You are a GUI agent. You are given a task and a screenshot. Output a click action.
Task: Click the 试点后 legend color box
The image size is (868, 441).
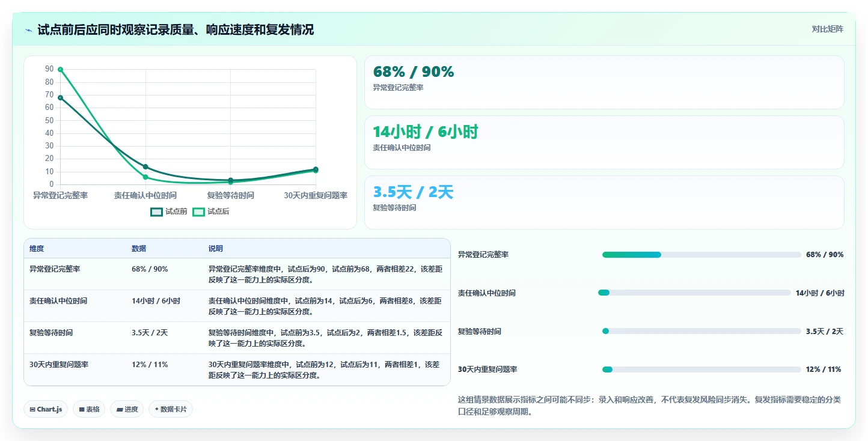198,211
